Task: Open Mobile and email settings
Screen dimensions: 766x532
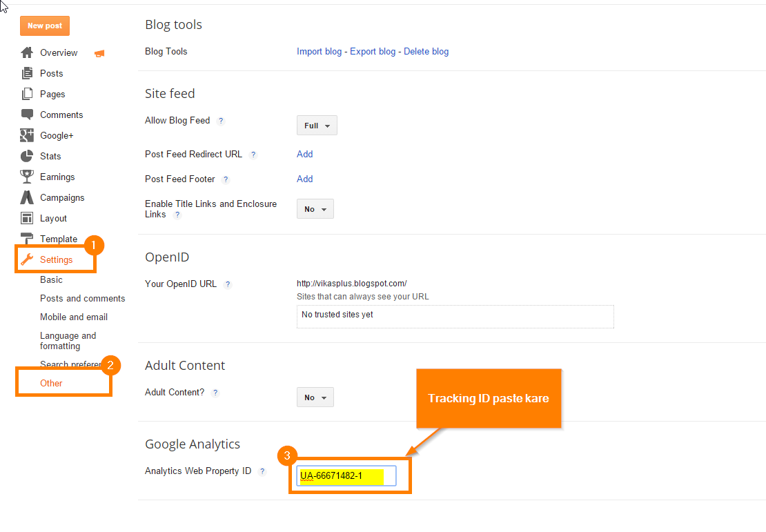Action: tap(74, 317)
